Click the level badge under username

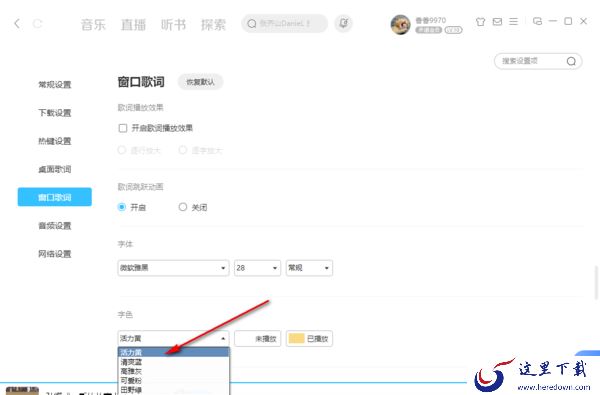coord(453,30)
